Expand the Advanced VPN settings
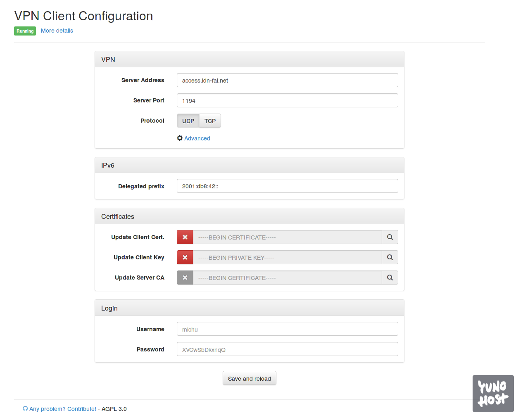 [x=197, y=138]
